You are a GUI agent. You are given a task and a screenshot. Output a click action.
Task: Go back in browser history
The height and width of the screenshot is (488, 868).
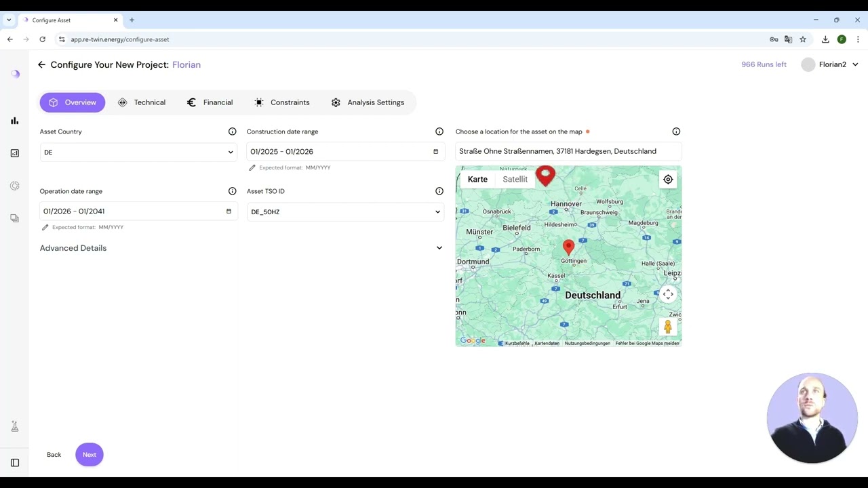pos(10,39)
